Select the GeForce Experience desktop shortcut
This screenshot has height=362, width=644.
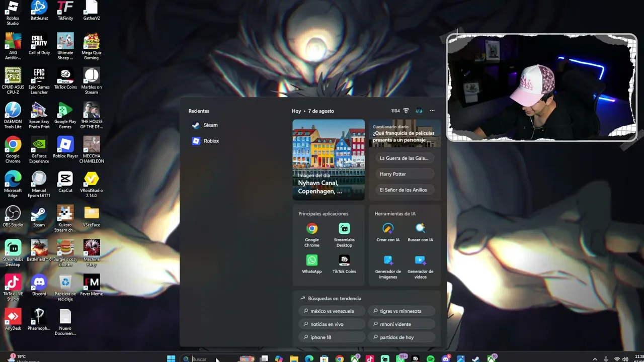tap(39, 150)
